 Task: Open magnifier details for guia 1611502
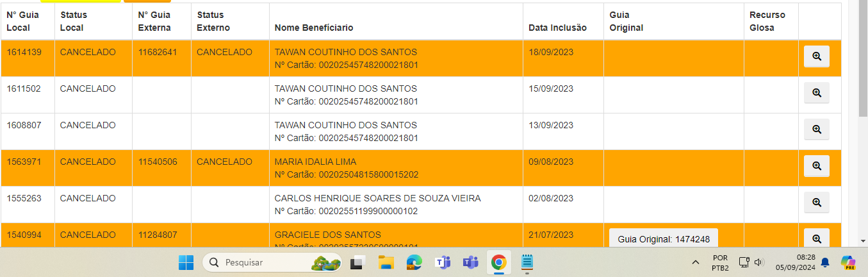817,93
